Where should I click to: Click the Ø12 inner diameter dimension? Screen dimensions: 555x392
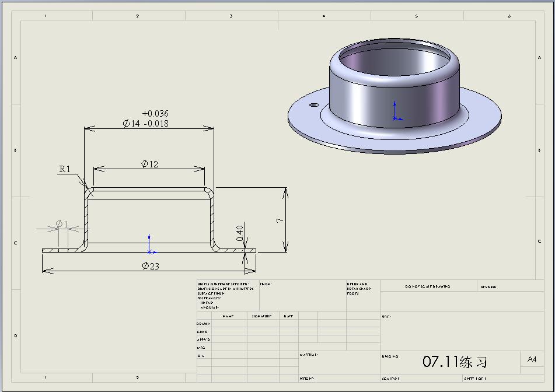coord(149,164)
